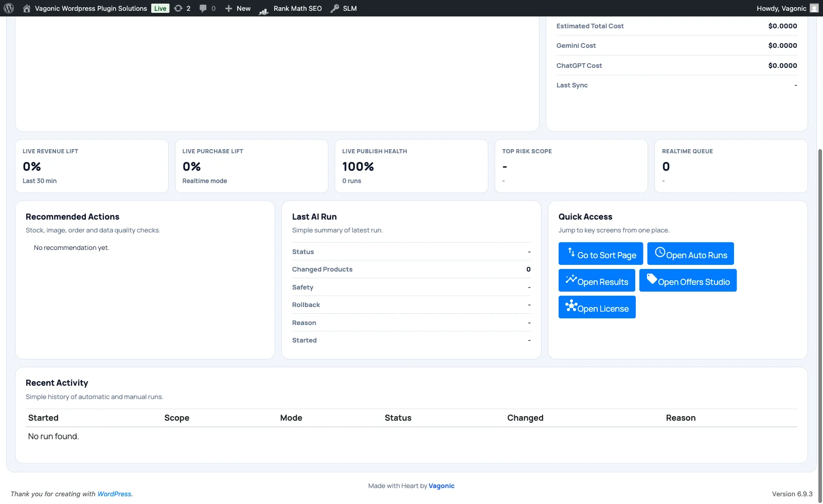Click the 'No run found.' text

tap(53, 436)
